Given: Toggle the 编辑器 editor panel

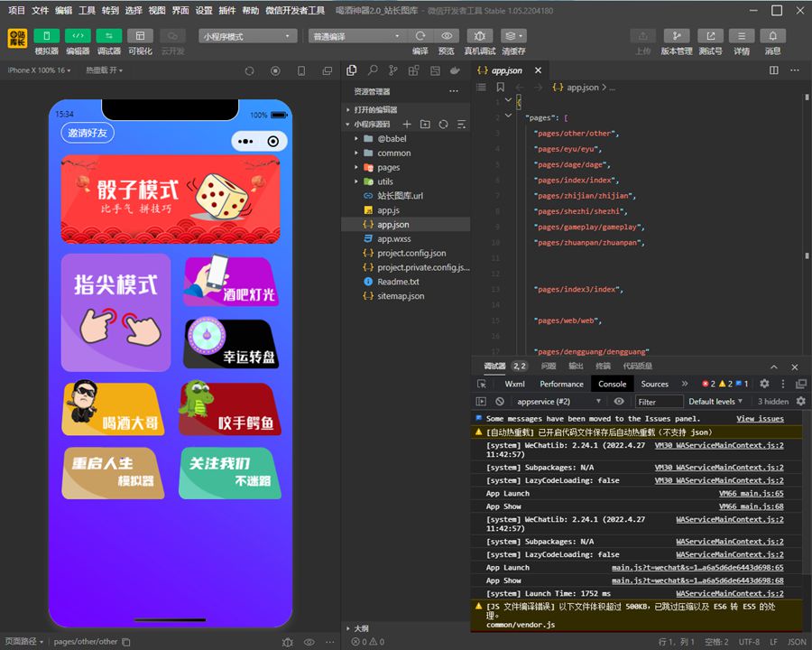Looking at the screenshot, I should coord(78,36).
